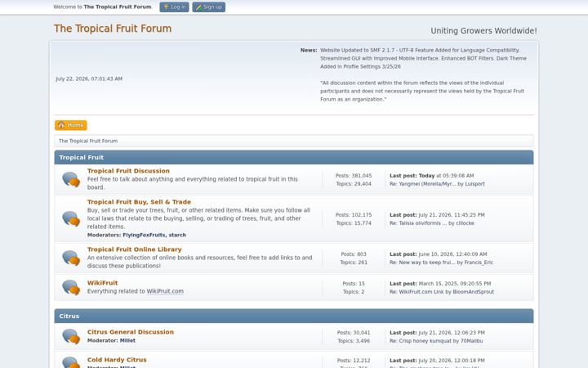View Francis_Eric user profile
Image resolution: width=588 pixels, height=368 pixels.
pos(479,263)
